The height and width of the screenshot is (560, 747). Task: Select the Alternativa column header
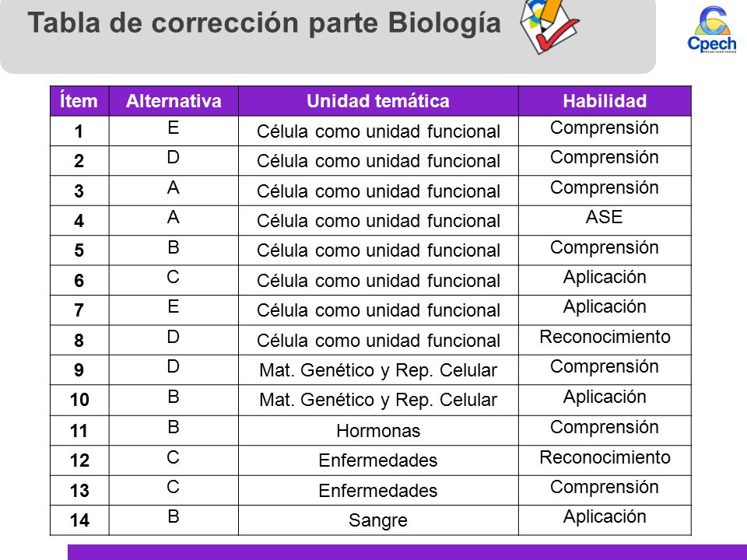click(x=174, y=101)
